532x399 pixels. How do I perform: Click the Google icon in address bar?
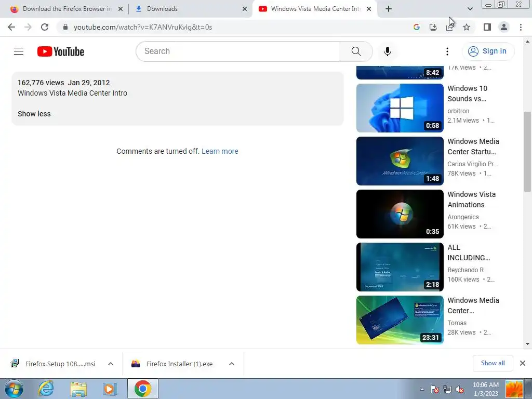point(417,27)
